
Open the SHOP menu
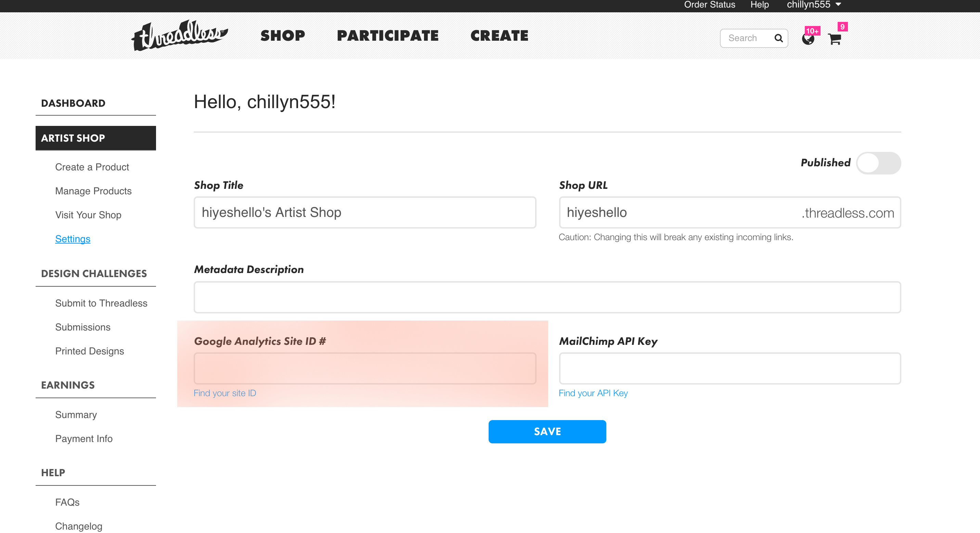[283, 35]
